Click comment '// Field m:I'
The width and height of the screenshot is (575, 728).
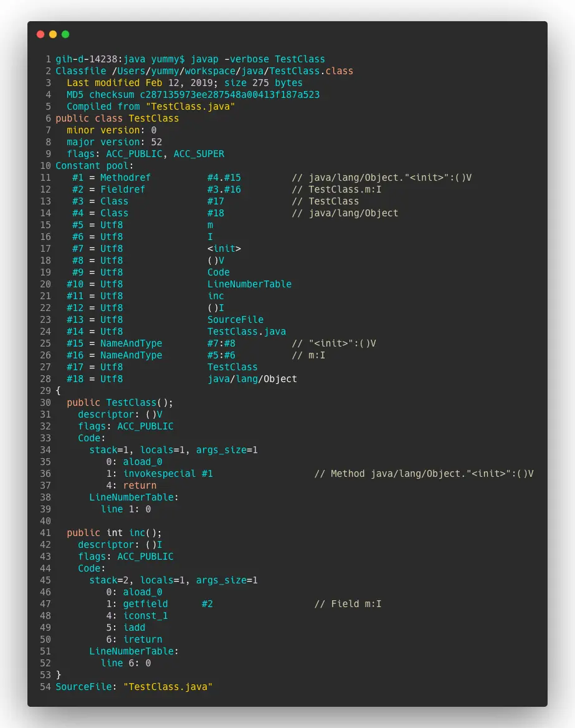[348, 604]
